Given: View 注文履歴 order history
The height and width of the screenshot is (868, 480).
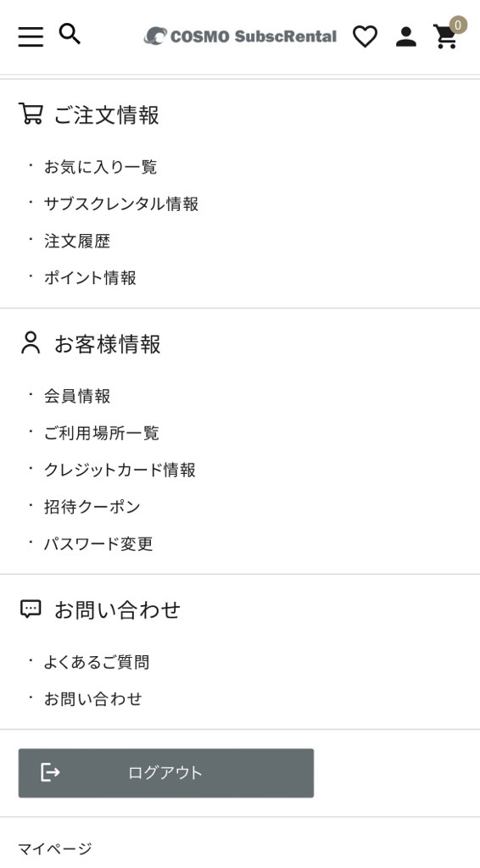Looking at the screenshot, I should 77,241.
